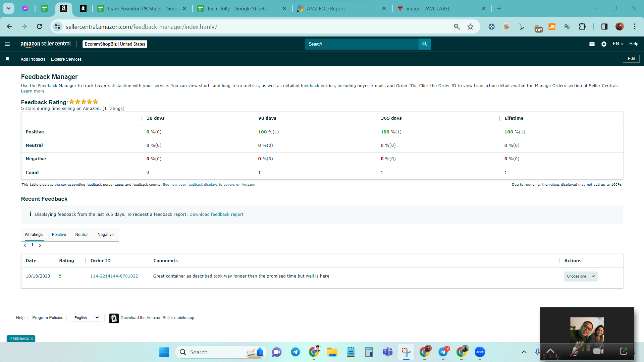Viewport: 644px width, 362px height.
Task: Click the Windows taskbar Search box
Action: [x=221, y=352]
